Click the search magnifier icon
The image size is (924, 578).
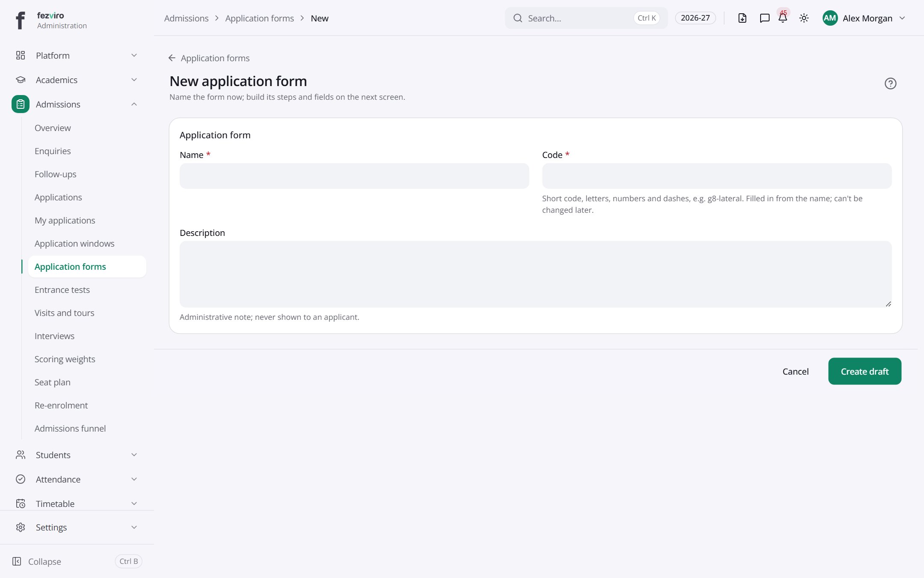[x=518, y=18]
